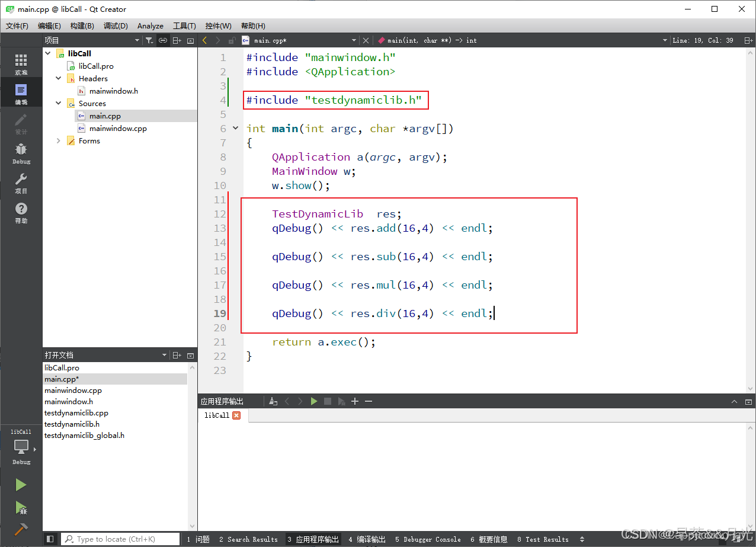Run the project with green play button
The height and width of the screenshot is (547, 756).
pos(21,485)
